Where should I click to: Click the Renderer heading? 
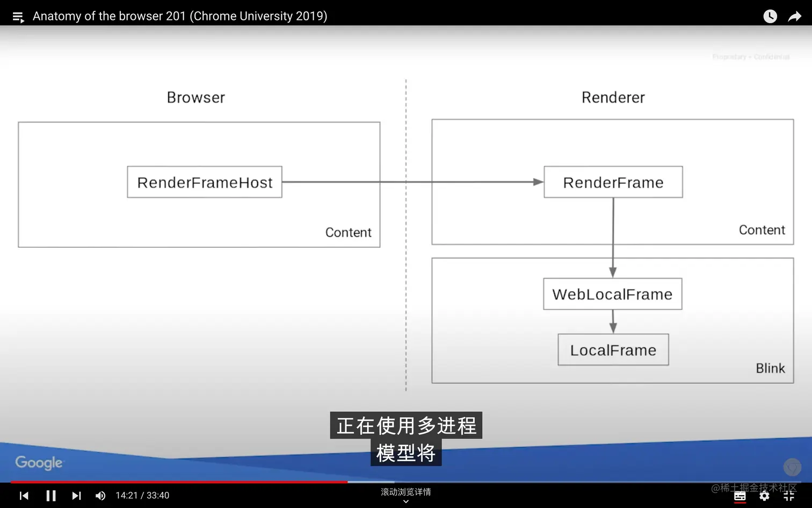point(613,98)
